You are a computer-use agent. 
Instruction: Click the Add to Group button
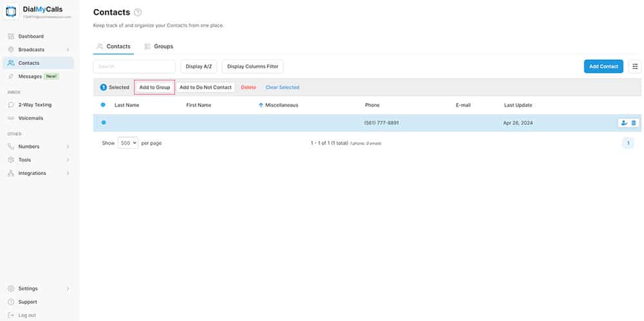coord(155,87)
